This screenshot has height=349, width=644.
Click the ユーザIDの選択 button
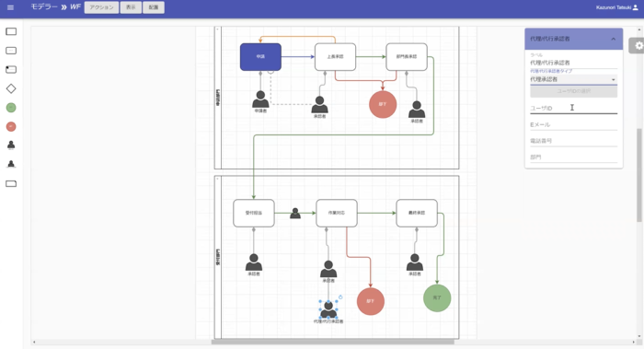(x=573, y=91)
